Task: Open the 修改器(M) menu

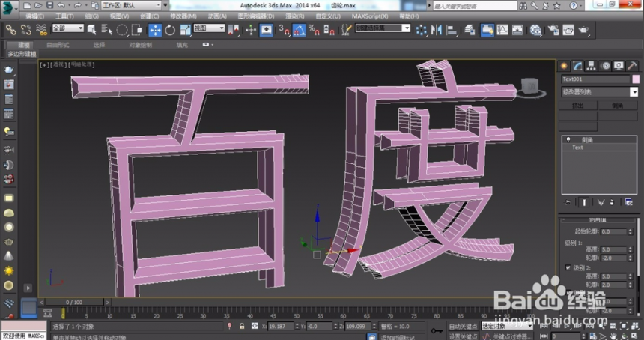Action: point(183,16)
